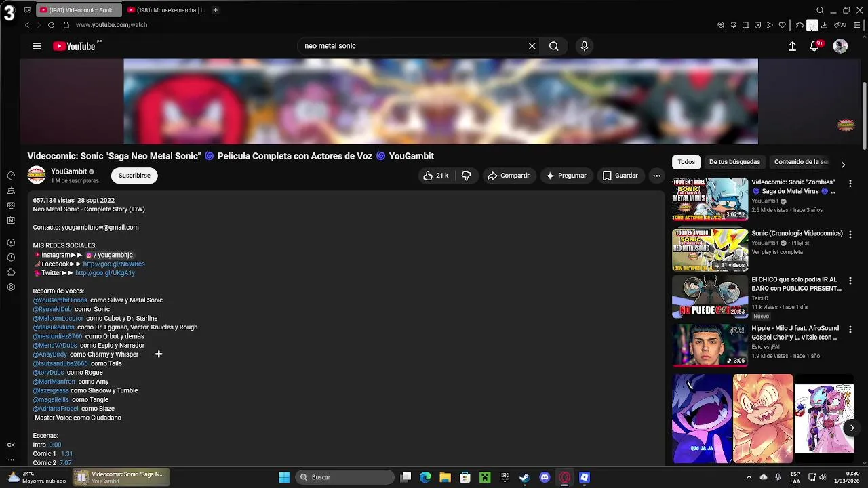The height and width of the screenshot is (488, 868).
Task: Open browser downloads icon
Action: click(824, 25)
